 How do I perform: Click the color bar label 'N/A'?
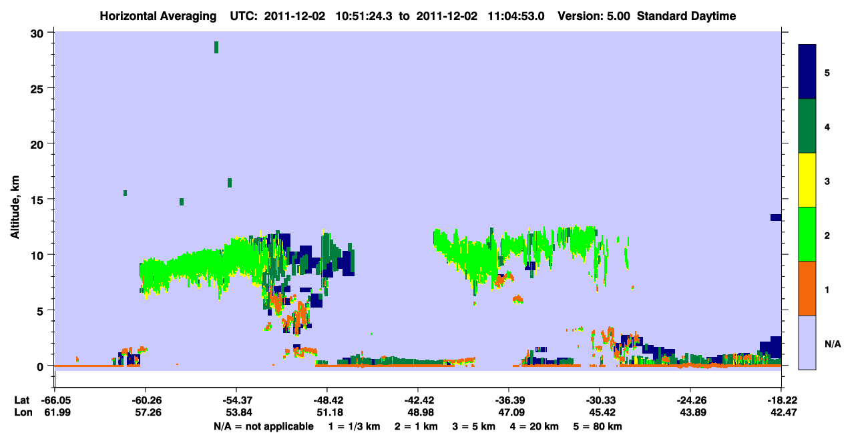point(833,344)
